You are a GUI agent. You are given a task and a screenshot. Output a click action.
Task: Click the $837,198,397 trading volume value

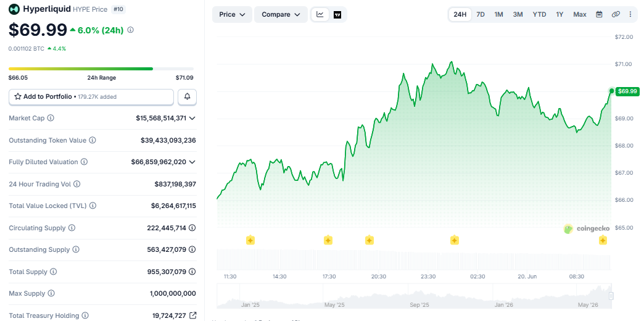tap(175, 184)
